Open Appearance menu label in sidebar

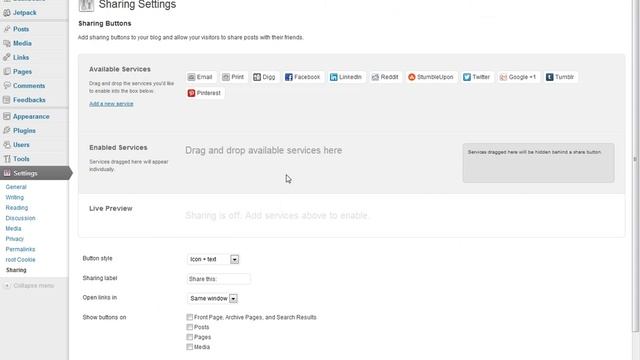pyautogui.click(x=31, y=116)
